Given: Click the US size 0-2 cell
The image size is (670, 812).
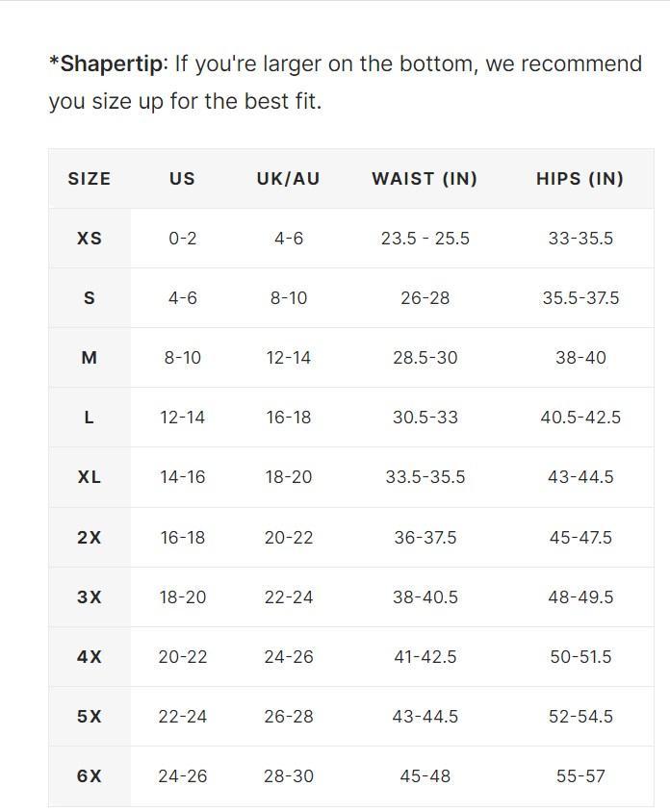Looking at the screenshot, I should pyautogui.click(x=182, y=239).
